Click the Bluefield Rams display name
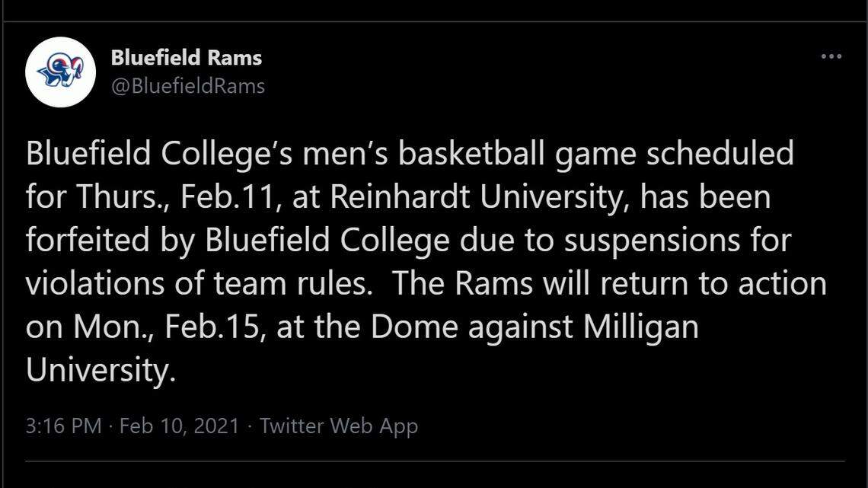This screenshot has height=488, width=868. [x=187, y=56]
